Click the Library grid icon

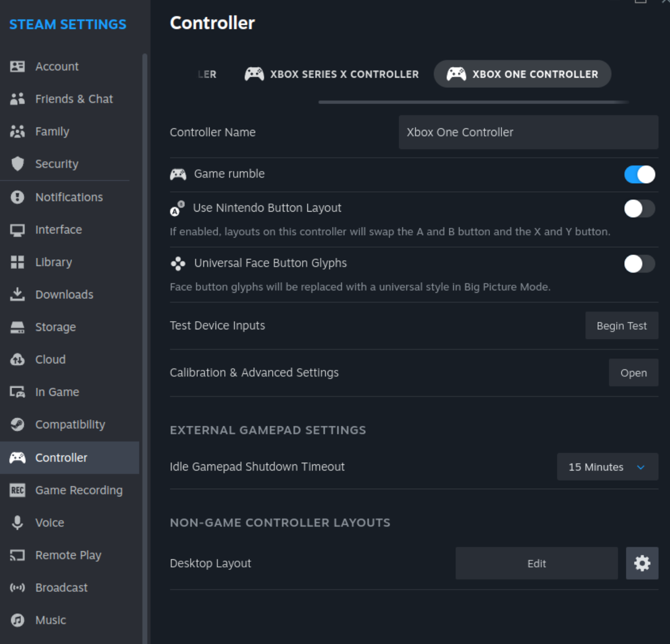tap(17, 262)
